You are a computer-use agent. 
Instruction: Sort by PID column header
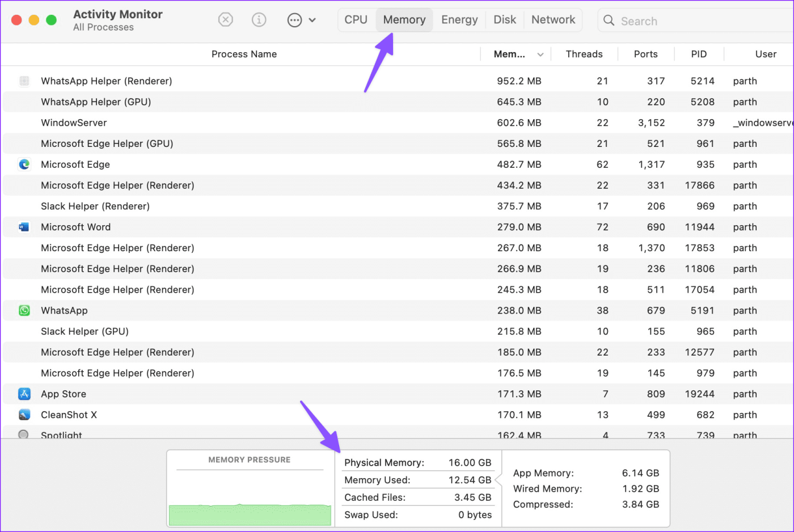[699, 54]
